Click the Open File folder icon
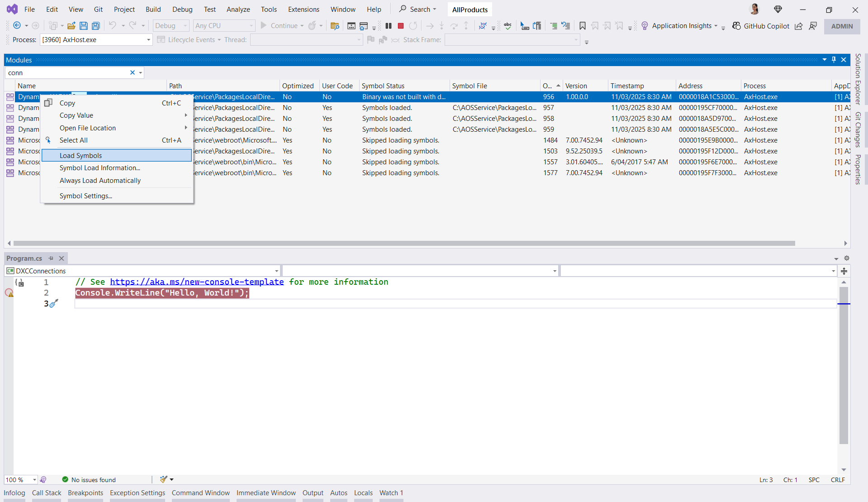Image resolution: width=868 pixels, height=502 pixels. (71, 26)
